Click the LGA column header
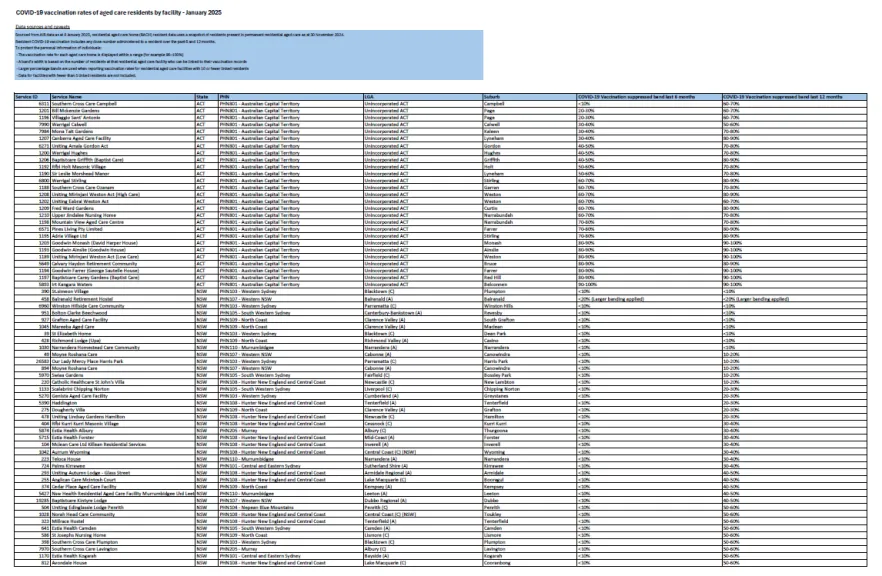This screenshot has width=882, height=576. pos(423,97)
